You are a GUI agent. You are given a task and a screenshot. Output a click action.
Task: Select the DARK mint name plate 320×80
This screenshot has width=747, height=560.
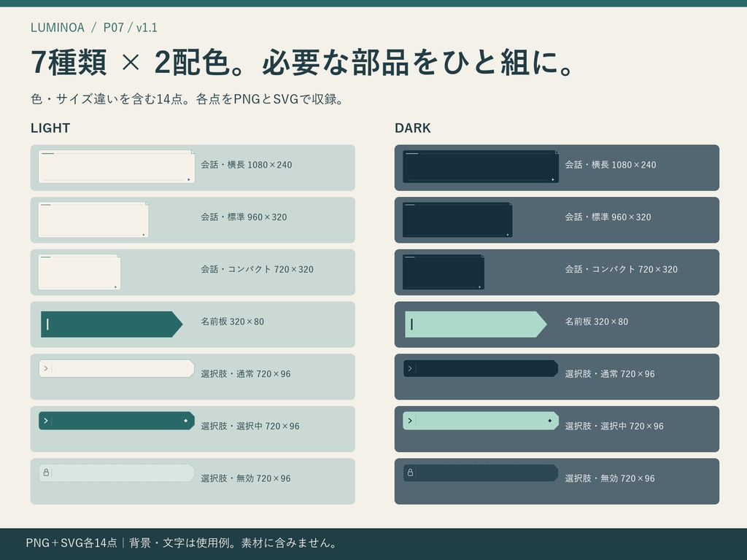pos(476,324)
